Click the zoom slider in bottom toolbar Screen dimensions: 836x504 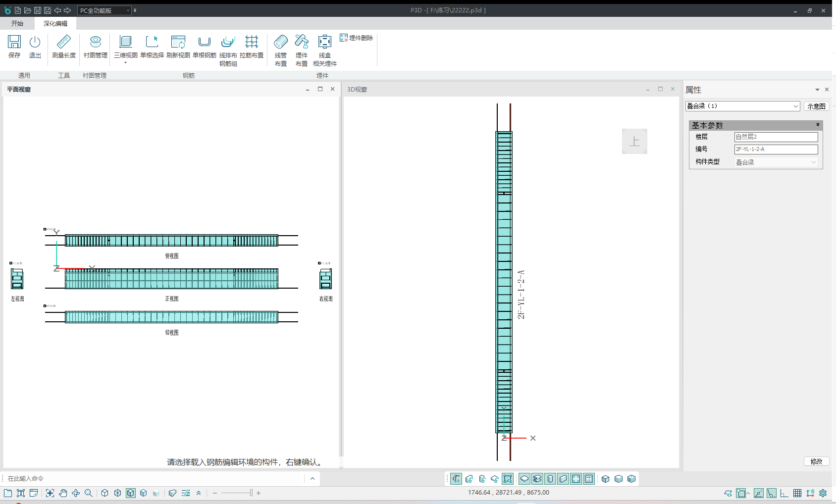pyautogui.click(x=251, y=493)
